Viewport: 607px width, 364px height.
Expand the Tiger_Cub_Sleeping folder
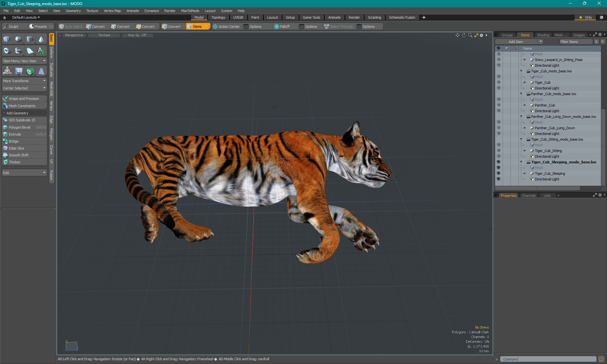pos(525,173)
